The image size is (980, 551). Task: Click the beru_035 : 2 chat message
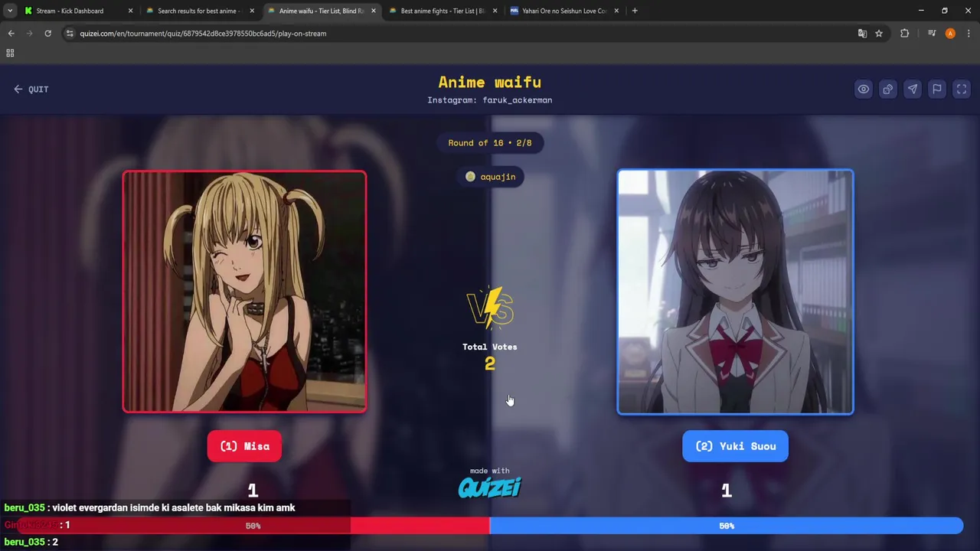click(31, 542)
